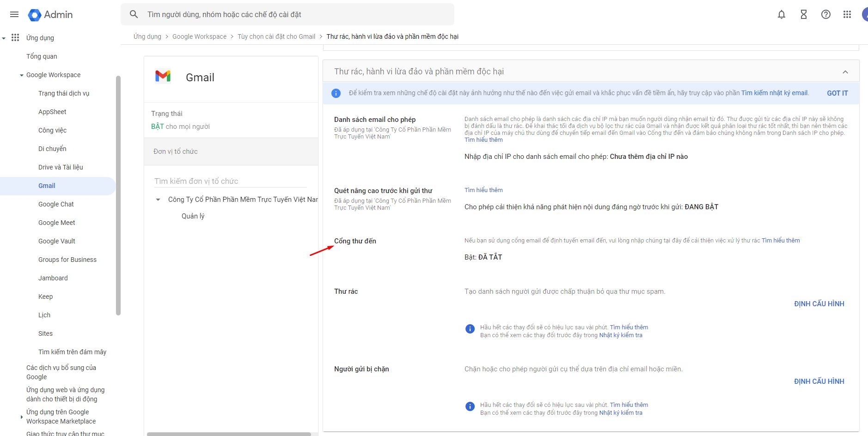Collapse the Thư rác, hành vi lừa đảo section
Screen dimensions: 868x436
845,72
